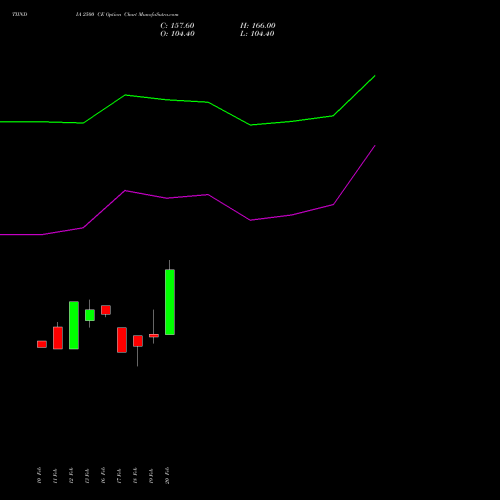Click the thin red doji candle for 19 Feb
Viewport: 500px width, 500px height.
(154, 336)
